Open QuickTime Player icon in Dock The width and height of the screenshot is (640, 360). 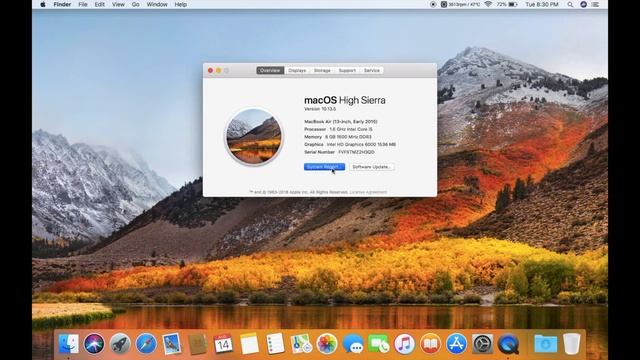point(508,343)
